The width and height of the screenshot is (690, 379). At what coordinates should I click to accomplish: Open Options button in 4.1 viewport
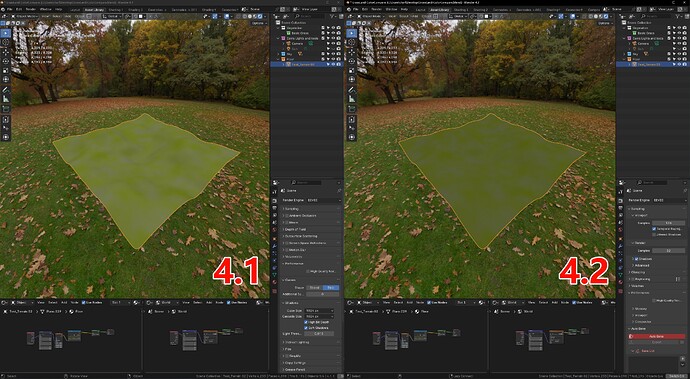click(x=258, y=23)
